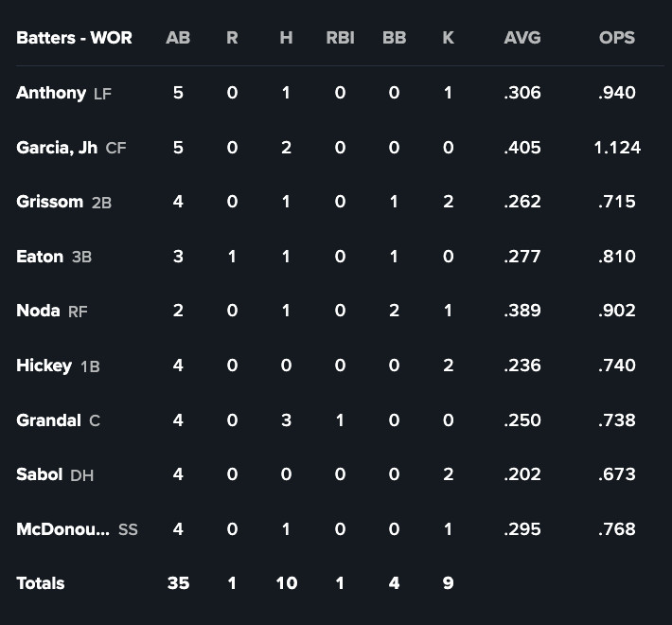The height and width of the screenshot is (625, 672).
Task: View Hickey's player details
Action: click(44, 366)
